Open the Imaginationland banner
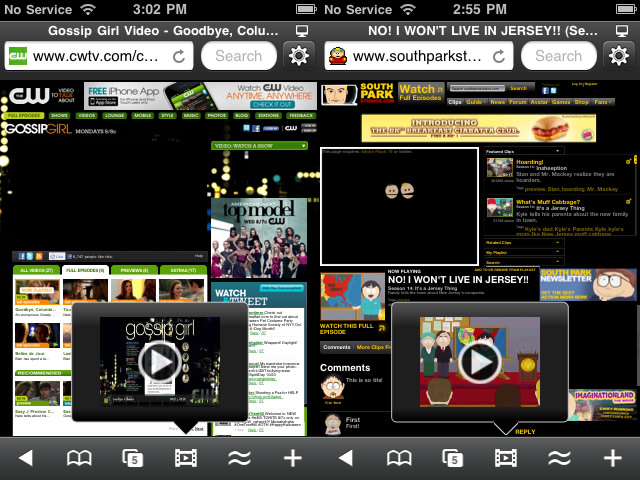The width and height of the screenshot is (640, 480). (x=602, y=405)
